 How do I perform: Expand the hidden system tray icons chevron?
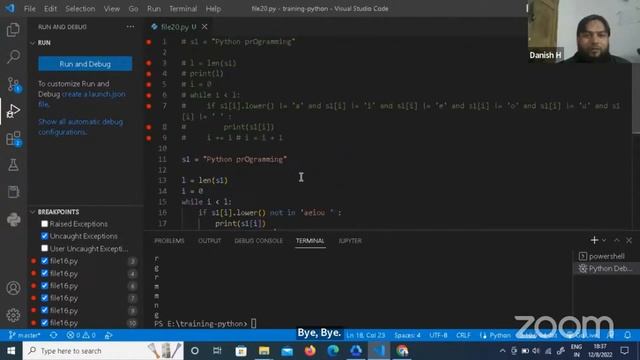pos(502,351)
